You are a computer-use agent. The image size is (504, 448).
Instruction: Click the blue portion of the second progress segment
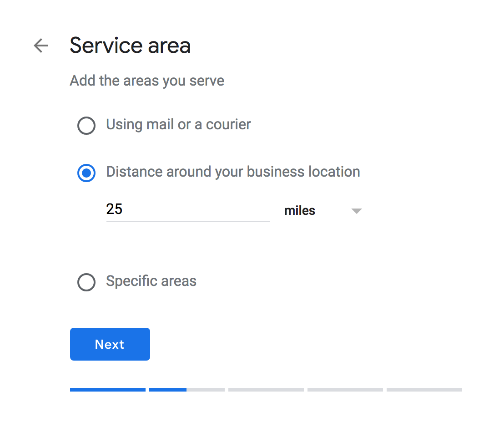[x=168, y=390]
